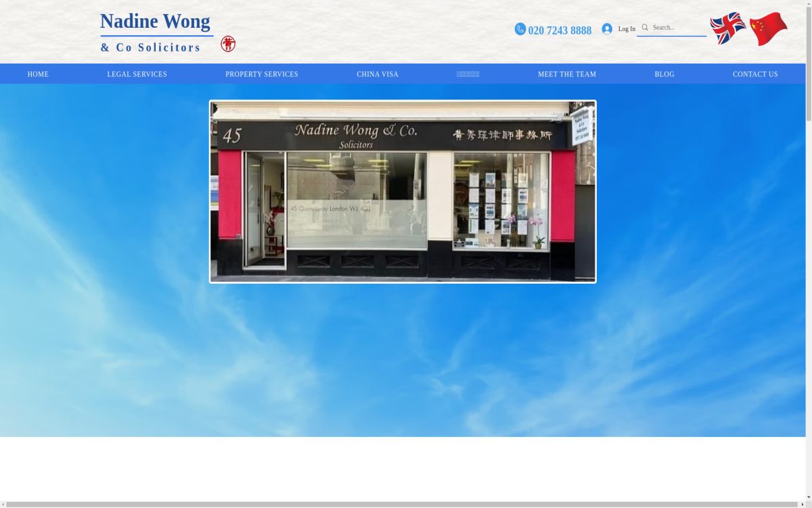This screenshot has height=508, width=812.
Task: Open the CHINA VISA page
Action: pyautogui.click(x=378, y=74)
